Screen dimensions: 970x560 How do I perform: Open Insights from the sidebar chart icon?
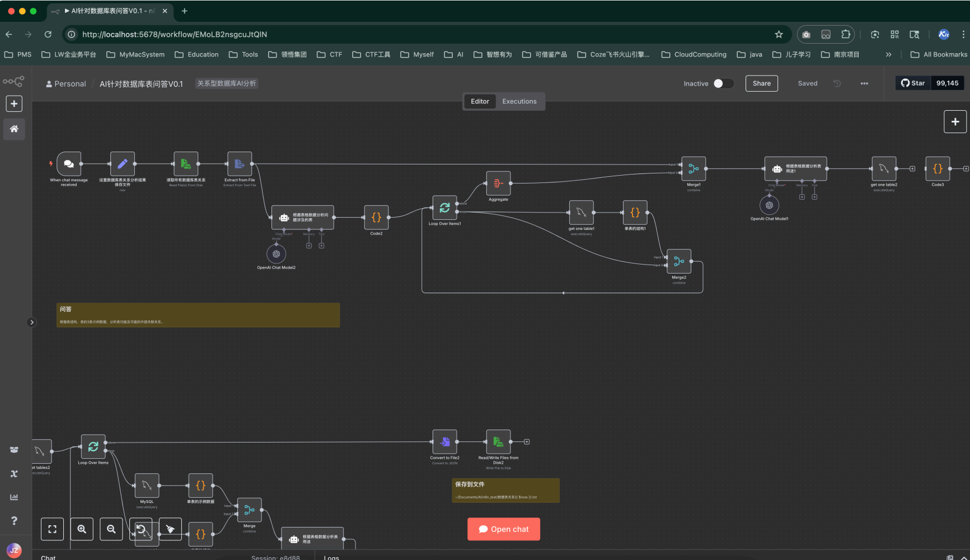click(x=14, y=497)
